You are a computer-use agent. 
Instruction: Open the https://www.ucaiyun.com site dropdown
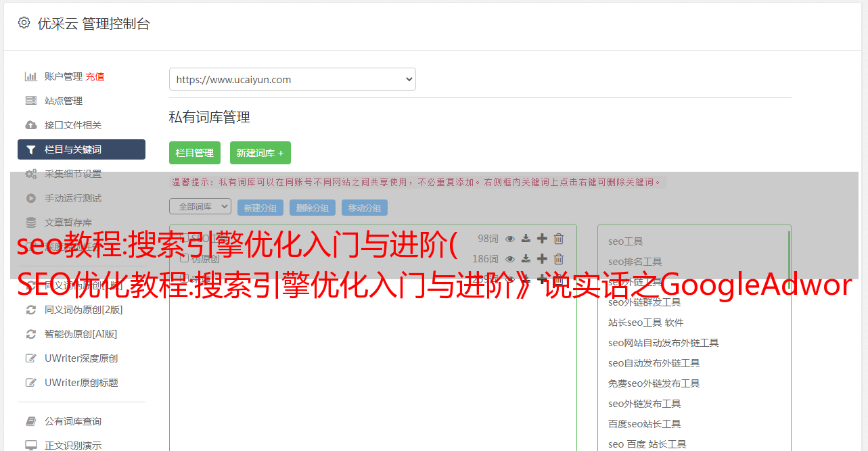pos(292,79)
